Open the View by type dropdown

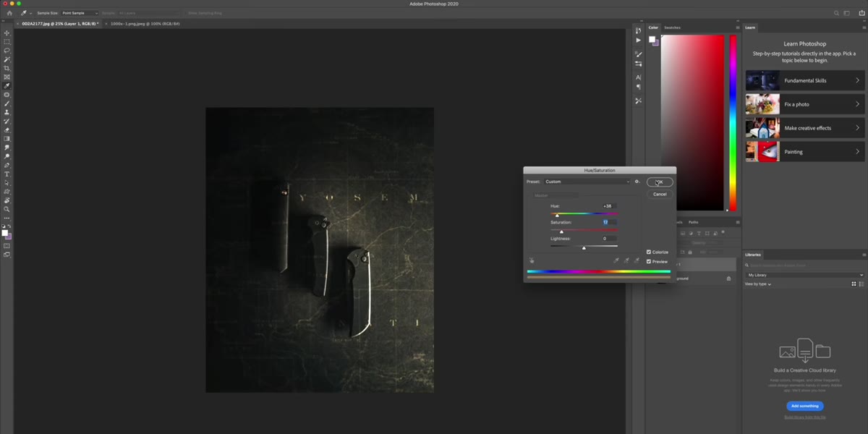pyautogui.click(x=758, y=284)
